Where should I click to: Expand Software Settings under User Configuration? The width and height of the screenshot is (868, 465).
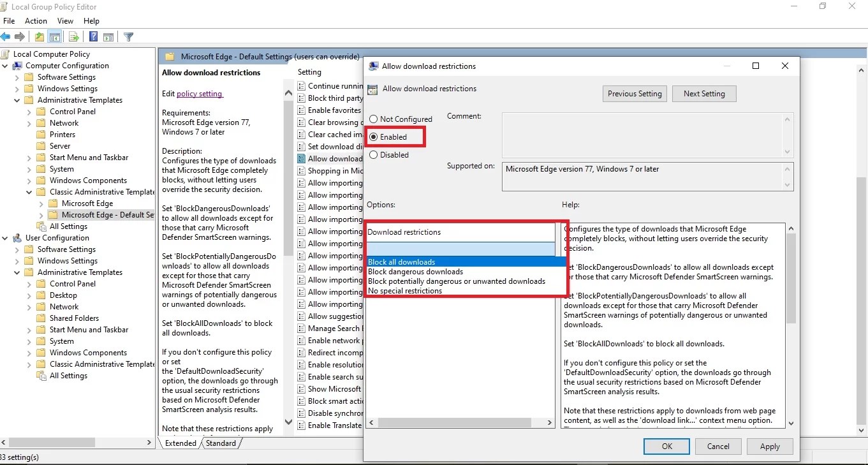(17, 249)
